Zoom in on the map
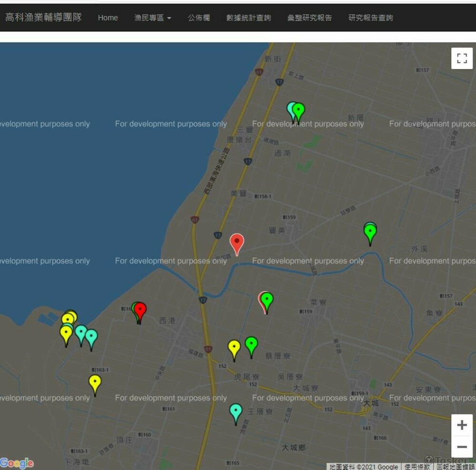The height and width of the screenshot is (470, 476). pyautogui.click(x=462, y=425)
